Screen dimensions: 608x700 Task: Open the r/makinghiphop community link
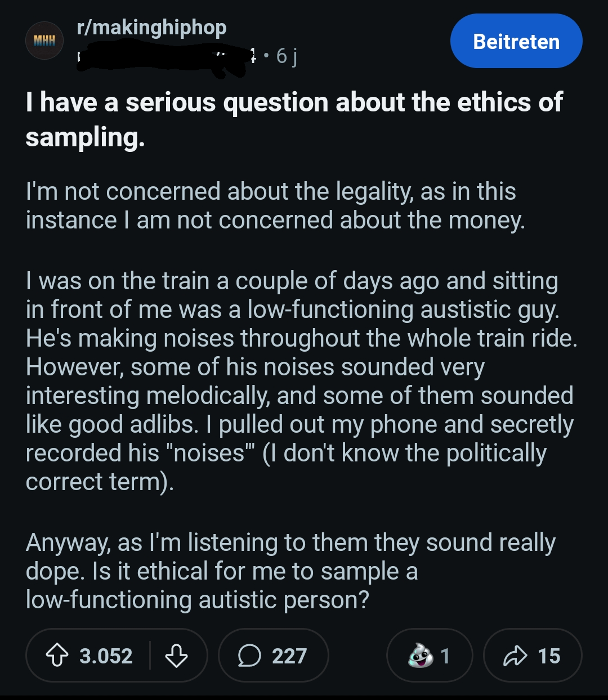point(151,27)
